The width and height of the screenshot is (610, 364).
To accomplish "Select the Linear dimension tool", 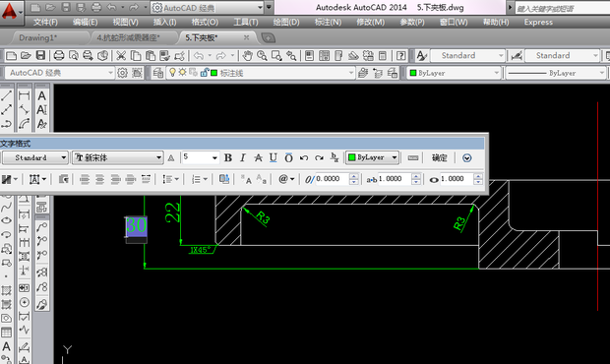I will (25, 95).
